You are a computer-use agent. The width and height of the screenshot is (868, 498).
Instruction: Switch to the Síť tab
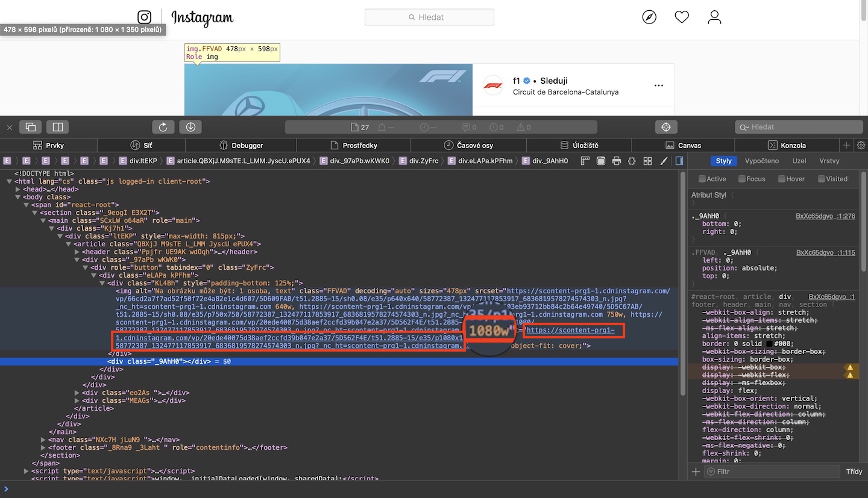[x=141, y=145]
